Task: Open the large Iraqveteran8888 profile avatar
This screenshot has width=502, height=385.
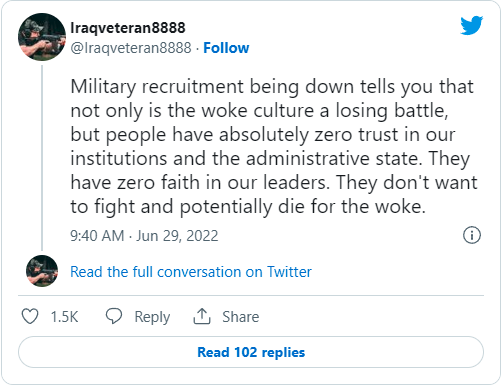Action: point(42,37)
